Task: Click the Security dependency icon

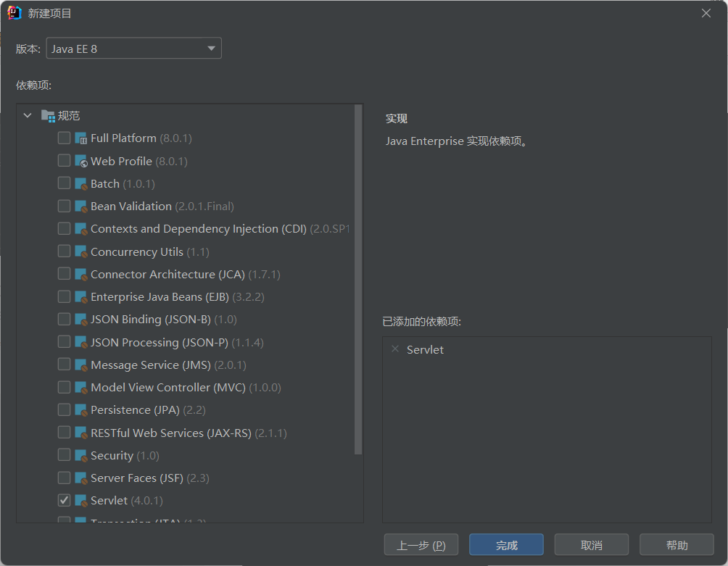Action: (x=80, y=455)
